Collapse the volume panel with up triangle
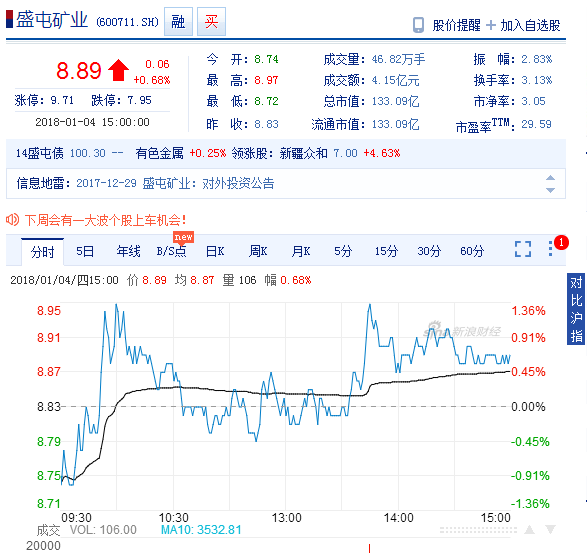The height and width of the screenshot is (553, 587). click(530, 530)
